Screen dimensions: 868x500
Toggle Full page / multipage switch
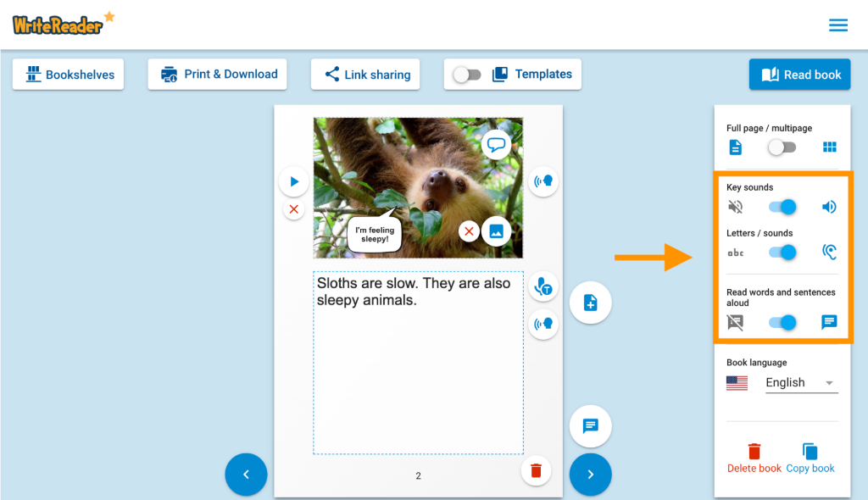pyautogui.click(x=782, y=147)
